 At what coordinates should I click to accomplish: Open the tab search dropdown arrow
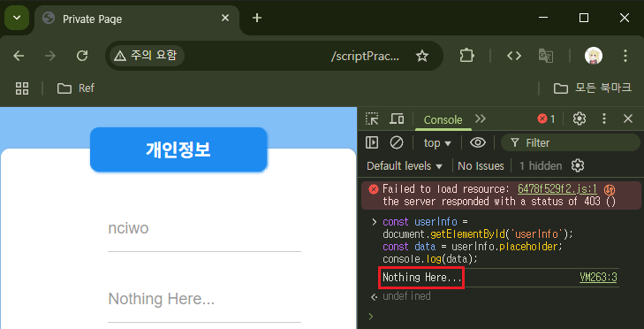(17, 18)
